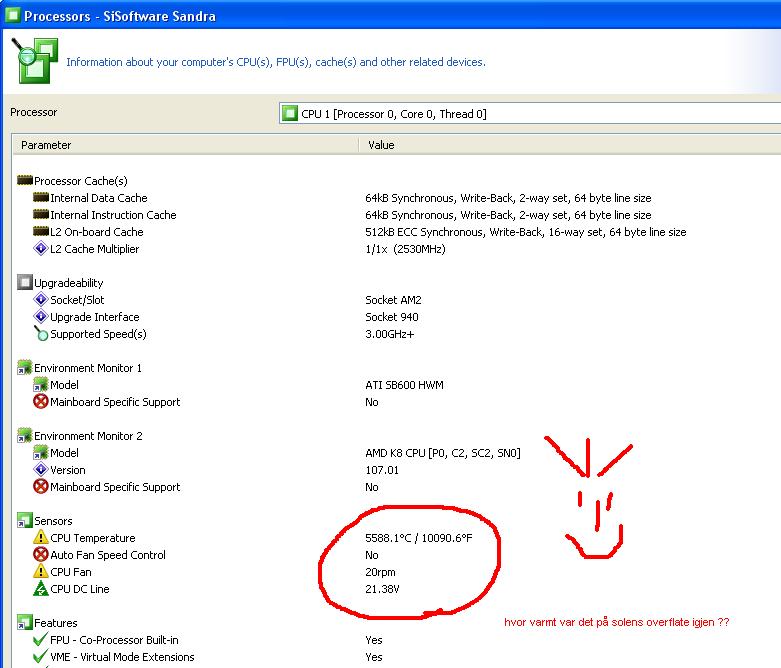781x668 pixels.
Task: Click the L2 Cache Multiplier diamond icon
Action: (x=40, y=248)
